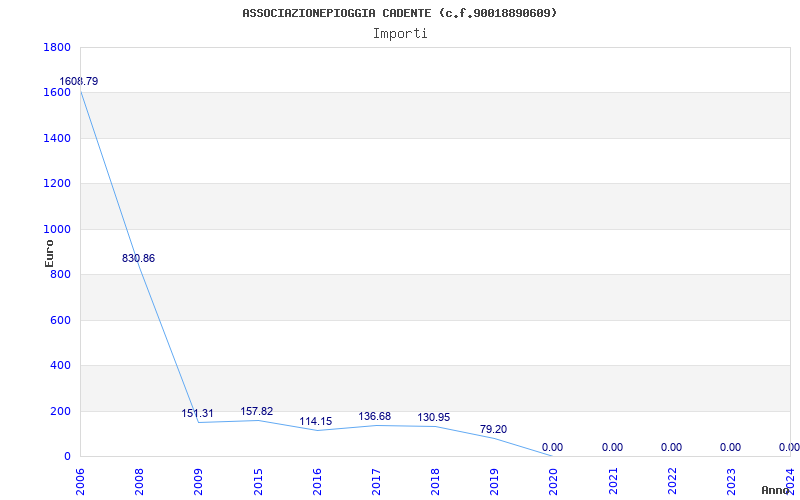Click the 'Importi' subtitle

[400, 34]
